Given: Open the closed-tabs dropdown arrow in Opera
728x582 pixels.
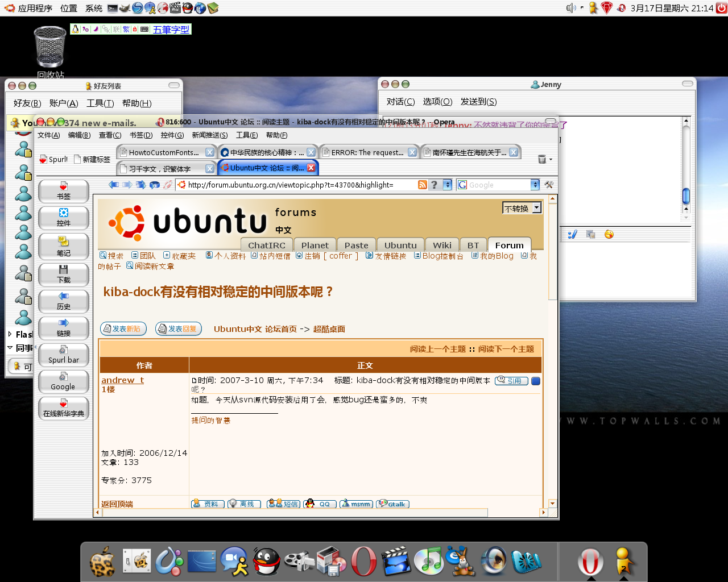Looking at the screenshot, I should (x=551, y=160).
